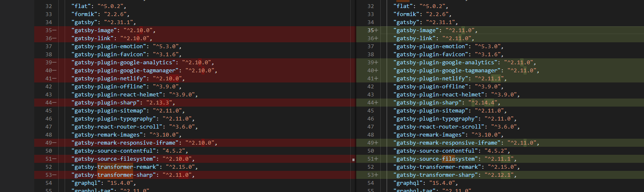
Task: Select added gatsby-source-filesystem "^2.11.1" line
Action: pyautogui.click(x=455, y=159)
